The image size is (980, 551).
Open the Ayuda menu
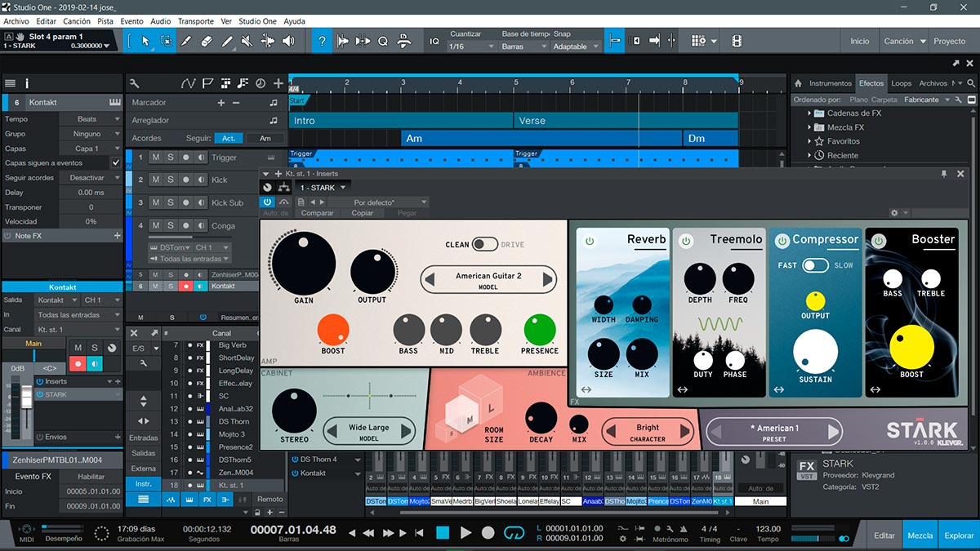(294, 21)
